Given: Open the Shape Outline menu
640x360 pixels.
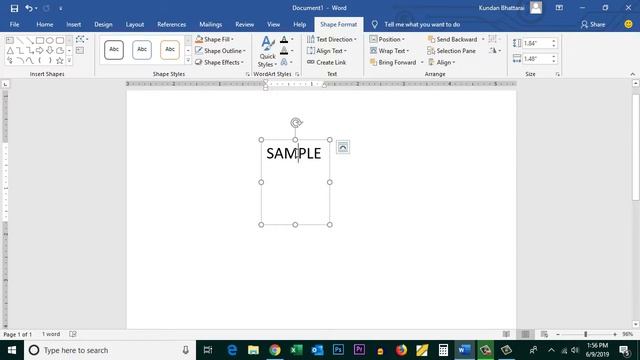Looking at the screenshot, I should click(220, 51).
